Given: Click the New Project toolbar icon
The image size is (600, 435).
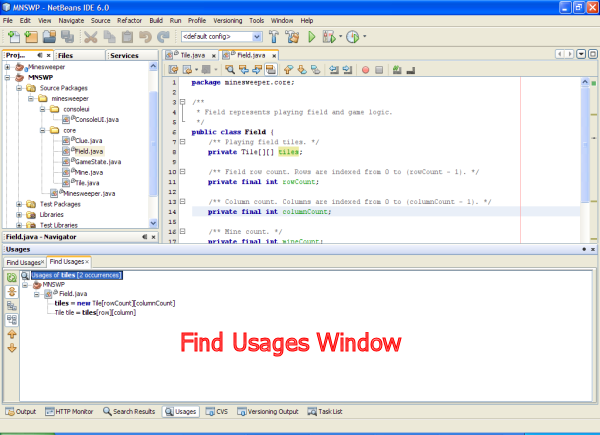Looking at the screenshot, I should point(31,37).
